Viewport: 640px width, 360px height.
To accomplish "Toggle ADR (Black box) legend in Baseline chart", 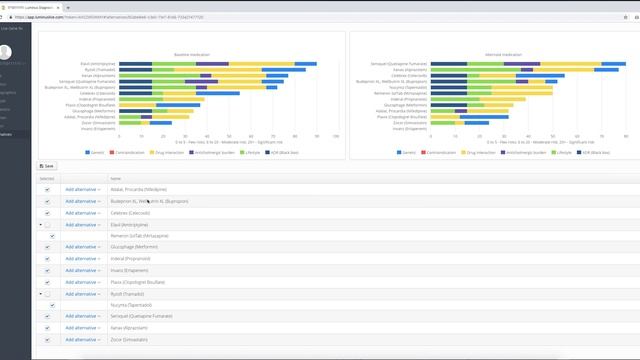I will 282,153.
